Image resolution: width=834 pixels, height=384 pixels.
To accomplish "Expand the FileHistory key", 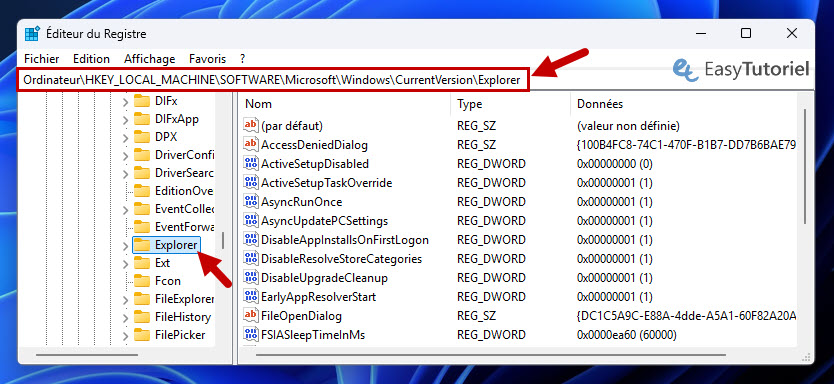I will (126, 318).
